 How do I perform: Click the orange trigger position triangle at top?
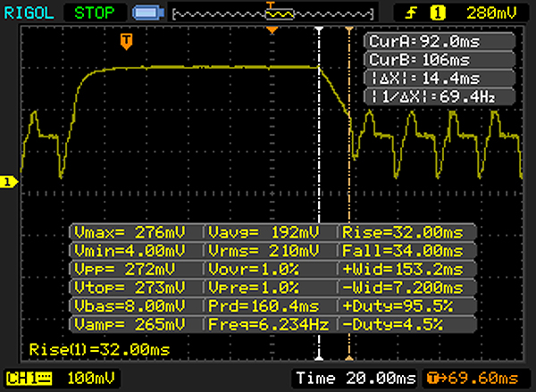(x=272, y=30)
